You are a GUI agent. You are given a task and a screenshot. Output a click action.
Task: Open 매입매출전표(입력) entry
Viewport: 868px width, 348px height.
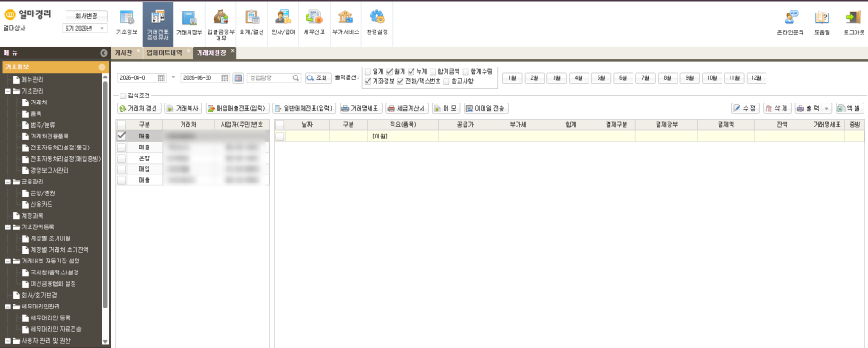point(237,108)
